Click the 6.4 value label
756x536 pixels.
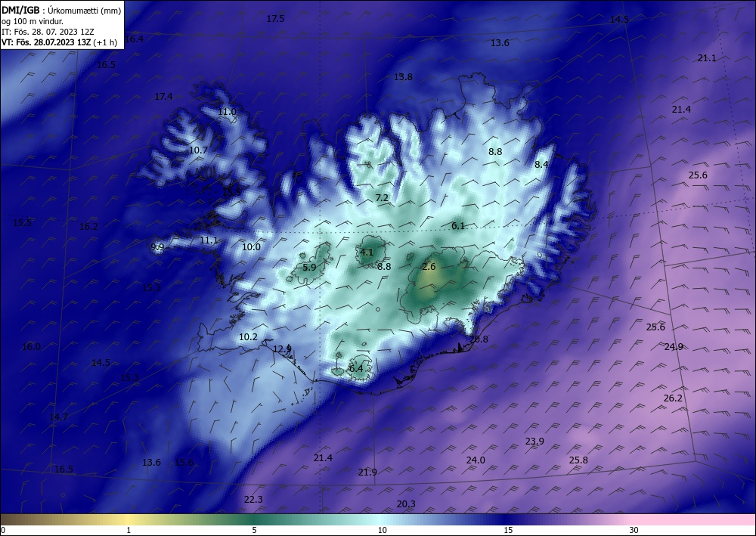[x=356, y=369]
